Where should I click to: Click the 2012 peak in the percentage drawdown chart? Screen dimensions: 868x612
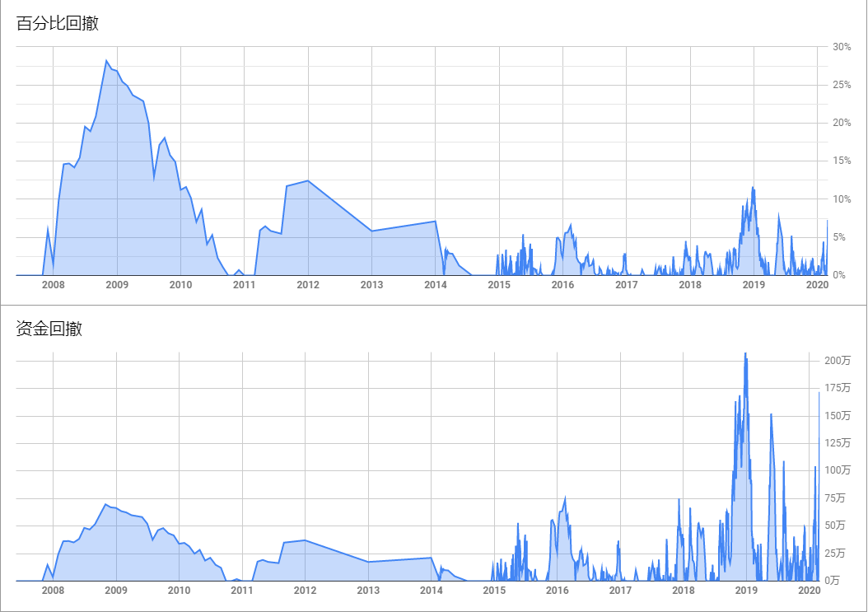308,180
